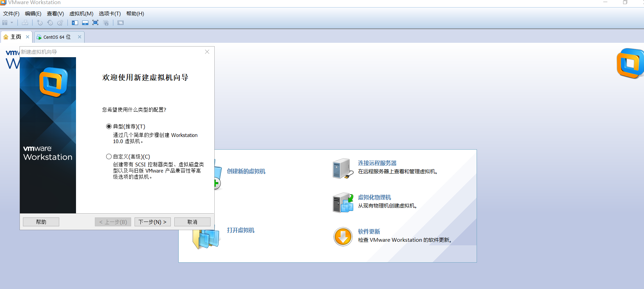Click the 下一步(N) button

(152, 222)
